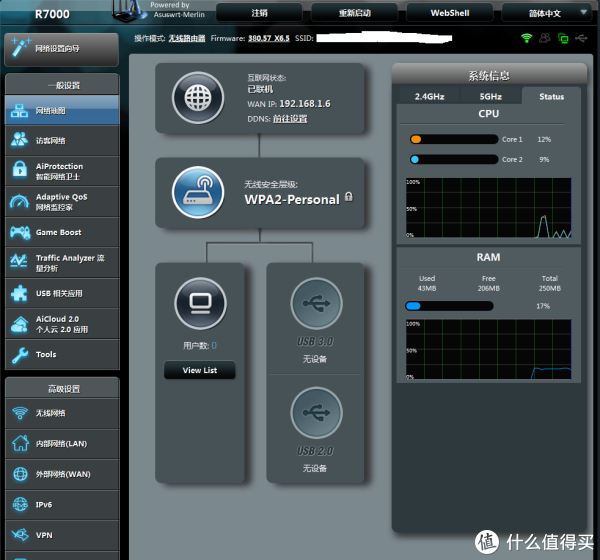
Task: Click the 系统信息 panel title
Action: point(489,75)
